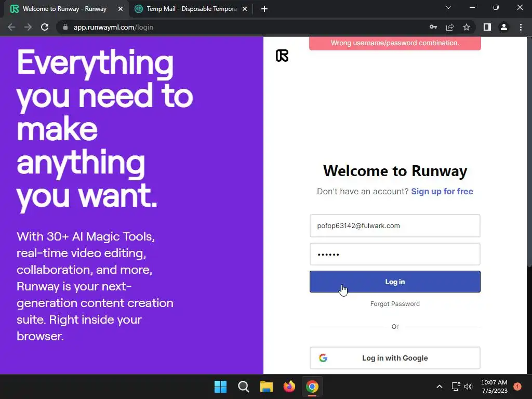The height and width of the screenshot is (399, 532).
Task: Go back with the browser back arrow
Action: pyautogui.click(x=11, y=27)
